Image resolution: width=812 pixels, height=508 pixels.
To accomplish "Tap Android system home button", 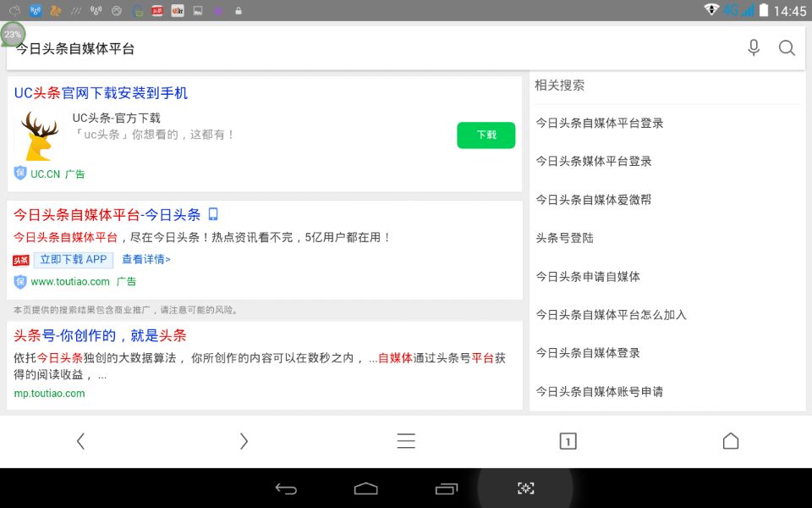I will (x=365, y=489).
